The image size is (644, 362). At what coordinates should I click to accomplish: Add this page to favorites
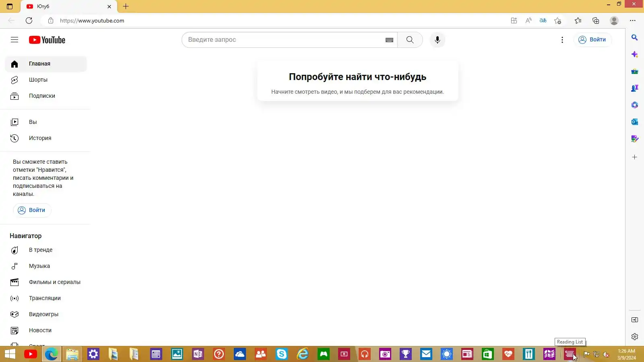pos(557,21)
